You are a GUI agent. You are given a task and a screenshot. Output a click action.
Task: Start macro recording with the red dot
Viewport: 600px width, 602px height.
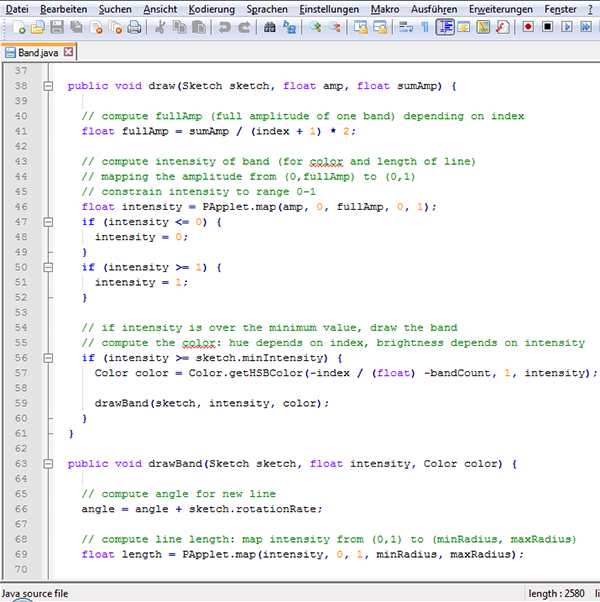pos(528,27)
